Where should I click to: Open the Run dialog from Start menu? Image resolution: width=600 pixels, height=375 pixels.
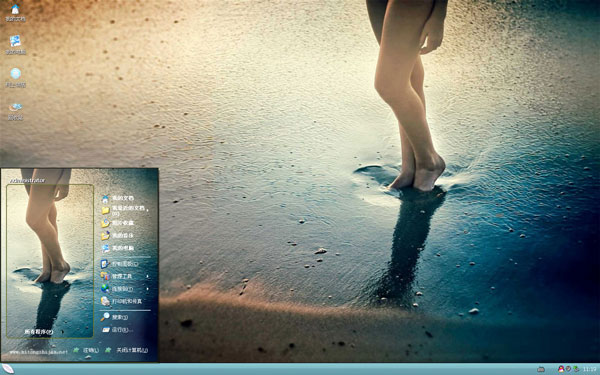click(117, 329)
